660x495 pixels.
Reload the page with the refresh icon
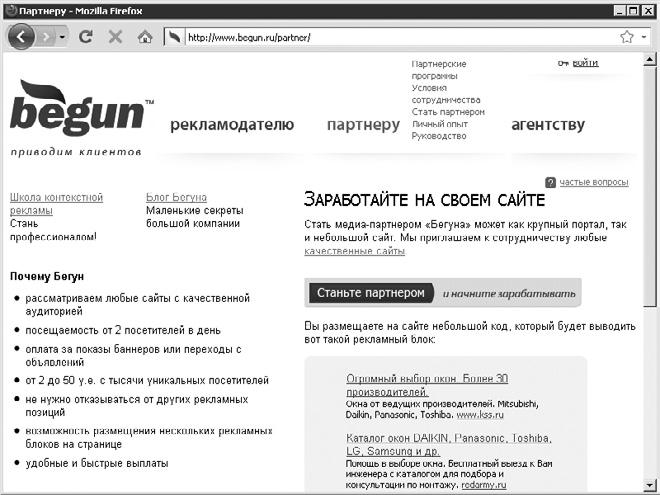pos(86,36)
